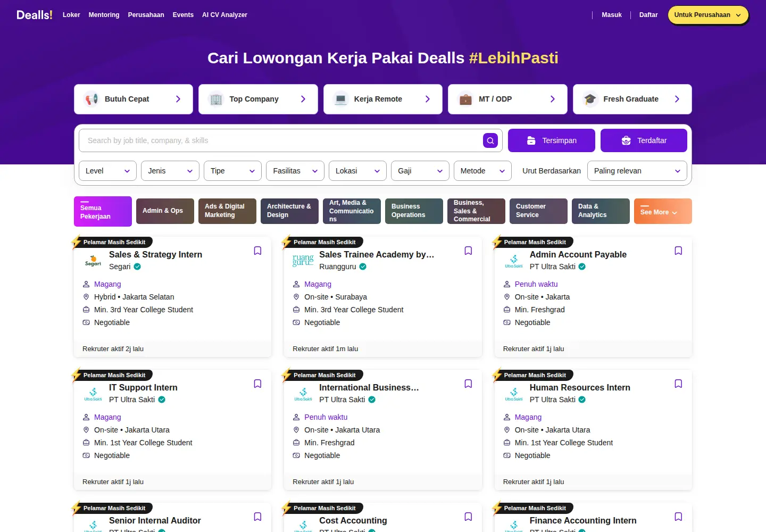
Task: Expand the Untuk Perusahaan dropdown button
Action: [x=708, y=15]
